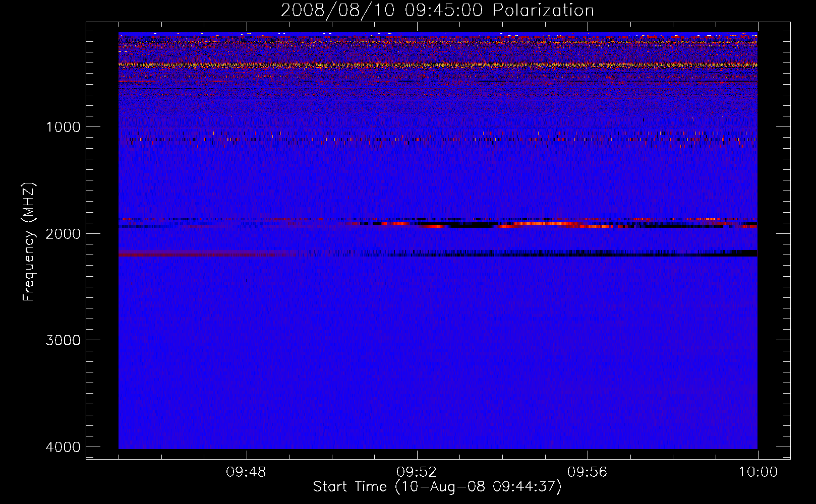Select the 'Frequency (MHZ)' axis label
The height and width of the screenshot is (504, 816).
(x=29, y=242)
